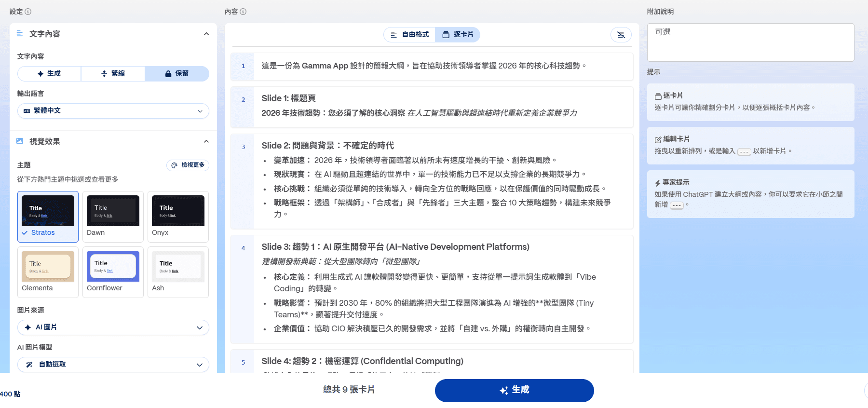Click the heading 'Slide 1: 標題頁'
This screenshot has height=408, width=868.
point(288,98)
